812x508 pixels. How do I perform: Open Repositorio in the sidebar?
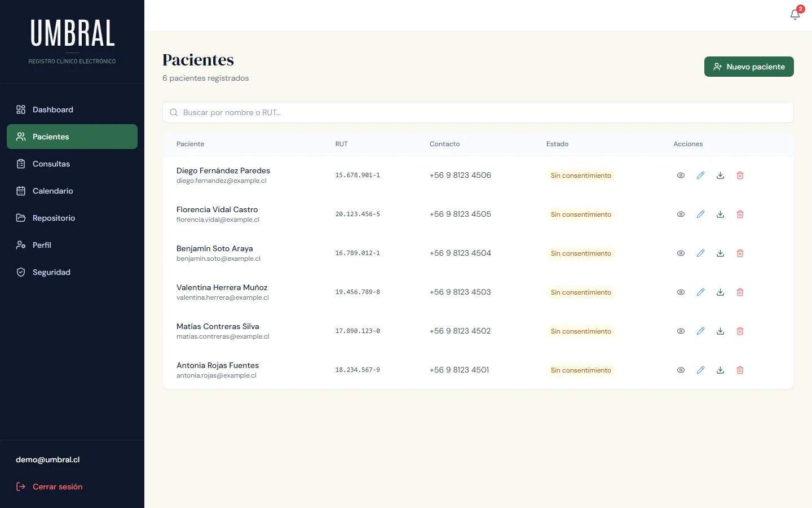[72, 218]
